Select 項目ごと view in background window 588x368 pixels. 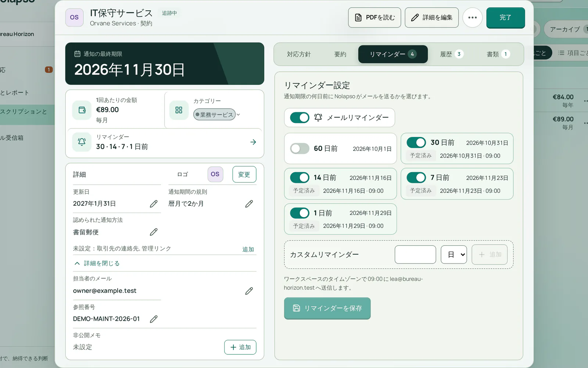[573, 53]
